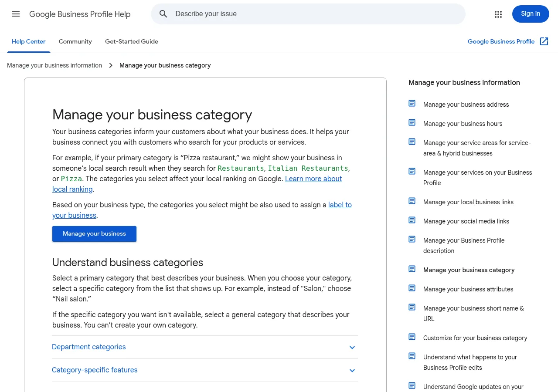The width and height of the screenshot is (558, 392).
Task: Go to Manage your business information breadcrumb
Action: pos(54,65)
